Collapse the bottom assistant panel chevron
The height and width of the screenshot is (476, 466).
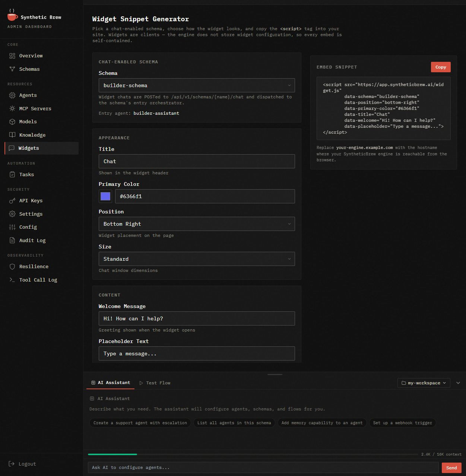click(458, 383)
